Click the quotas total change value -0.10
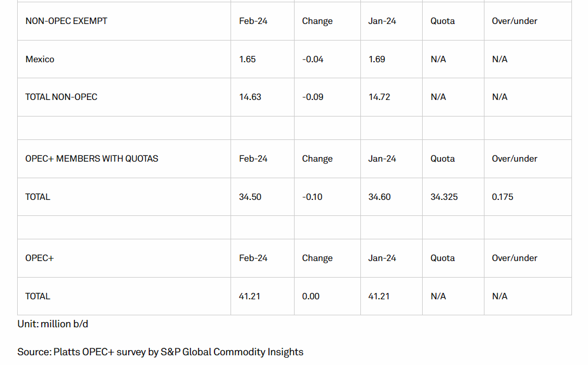Viewport: 588px width, 365px height. point(312,197)
